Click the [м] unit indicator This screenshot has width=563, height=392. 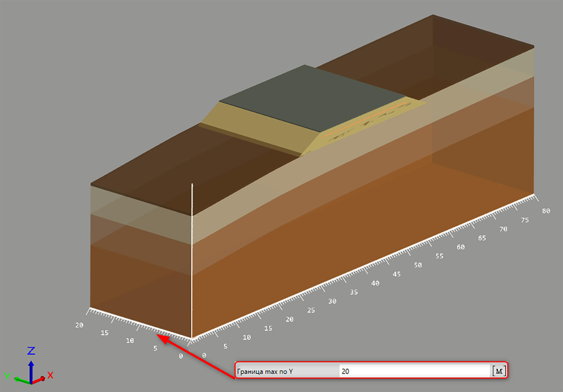[499, 371]
